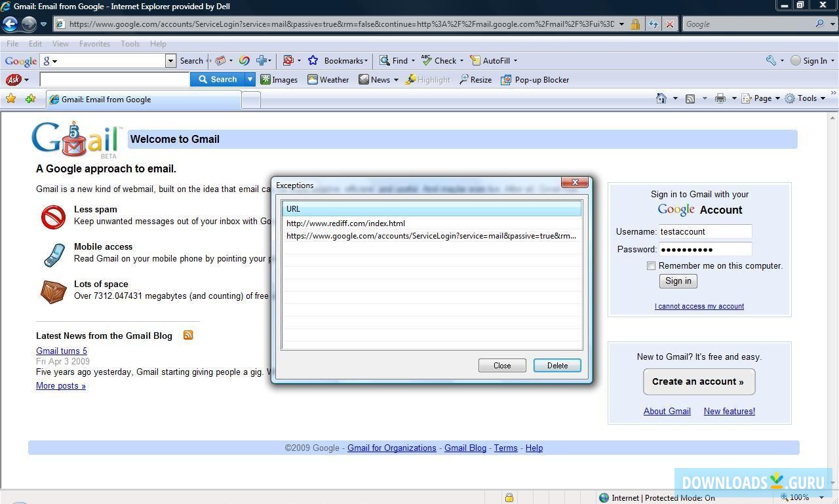Stop loading with the red X icon
This screenshot has height=504, width=839.
tap(669, 24)
